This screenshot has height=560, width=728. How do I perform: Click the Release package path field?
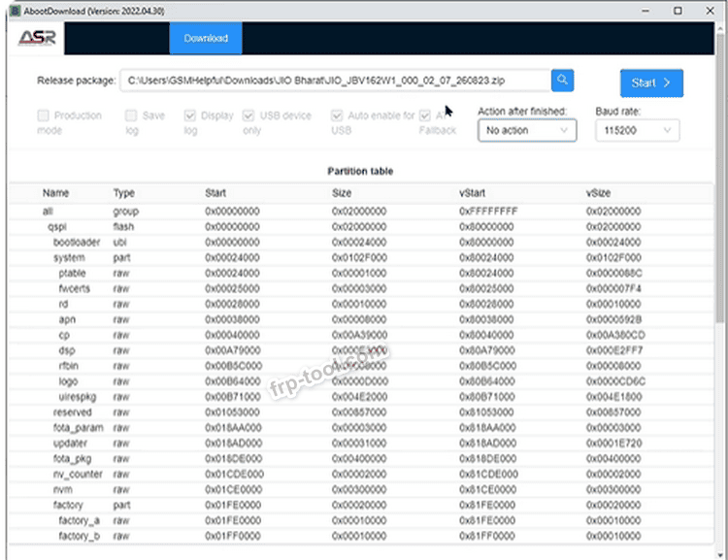point(335,81)
